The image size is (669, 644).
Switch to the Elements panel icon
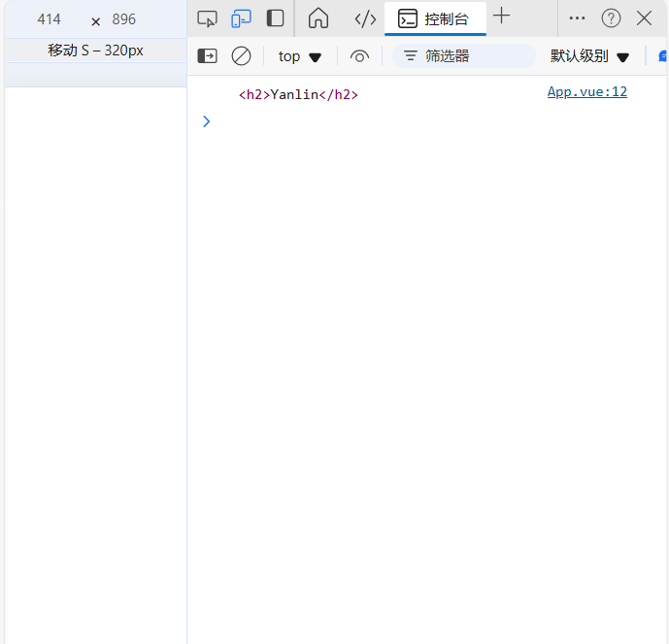tap(365, 18)
